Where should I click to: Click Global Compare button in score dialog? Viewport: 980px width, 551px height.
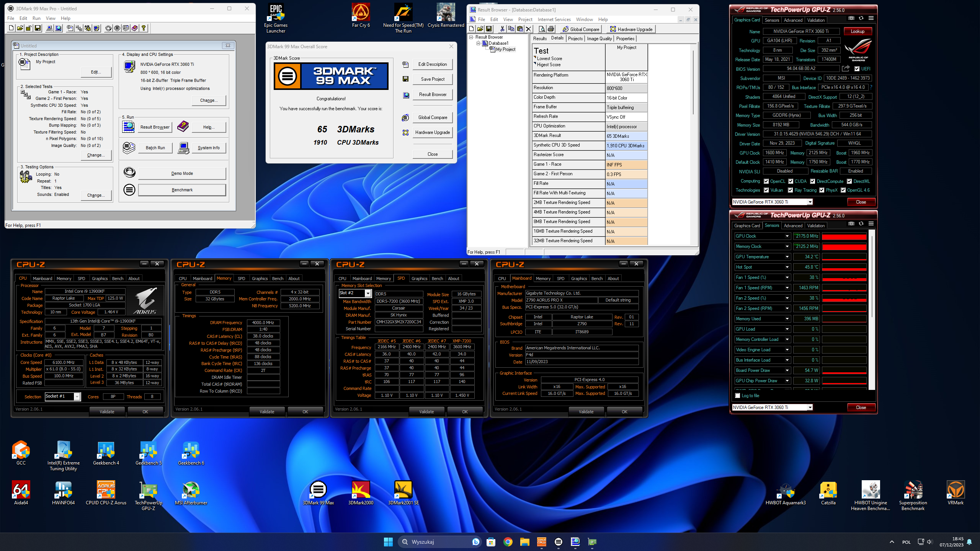433,117
